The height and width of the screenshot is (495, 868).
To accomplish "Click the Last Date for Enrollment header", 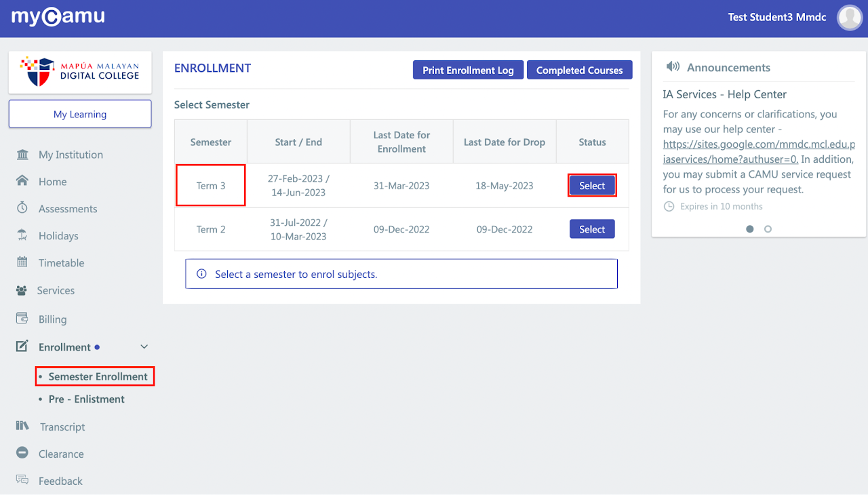I will 401,142.
